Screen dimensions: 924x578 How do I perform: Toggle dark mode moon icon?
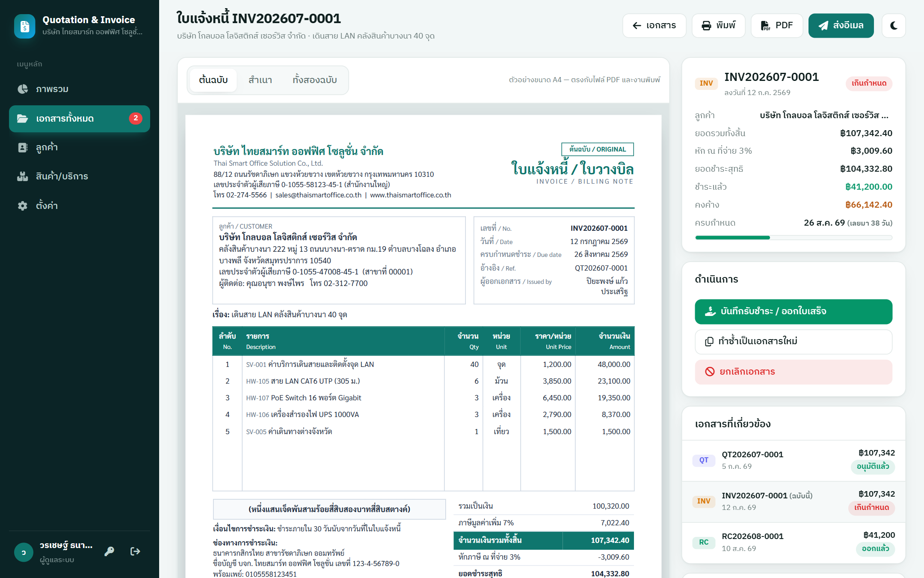(894, 26)
